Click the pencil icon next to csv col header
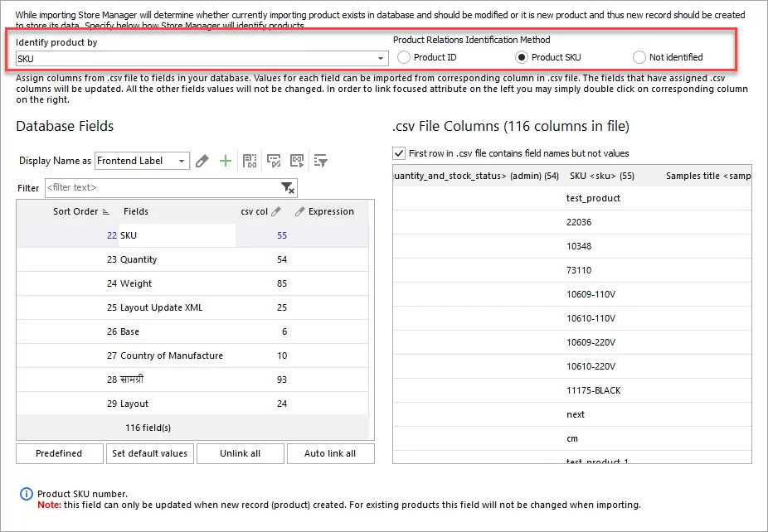 tap(276, 211)
